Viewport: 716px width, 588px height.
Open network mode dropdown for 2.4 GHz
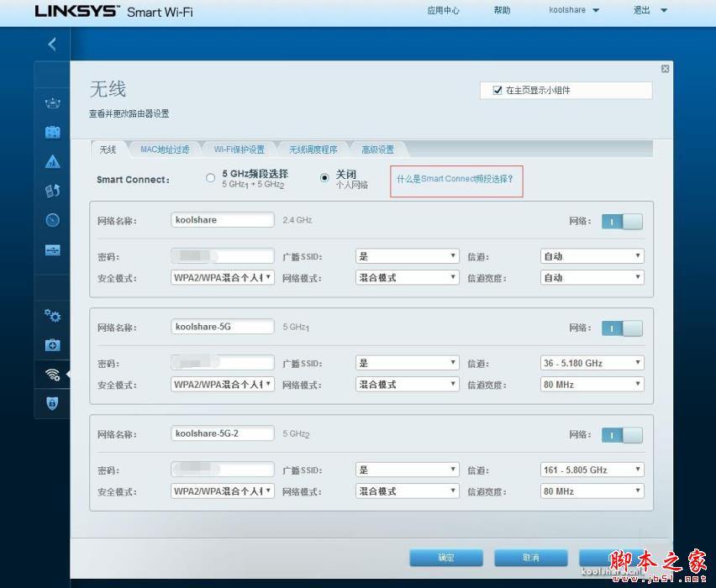pyautogui.click(x=408, y=277)
